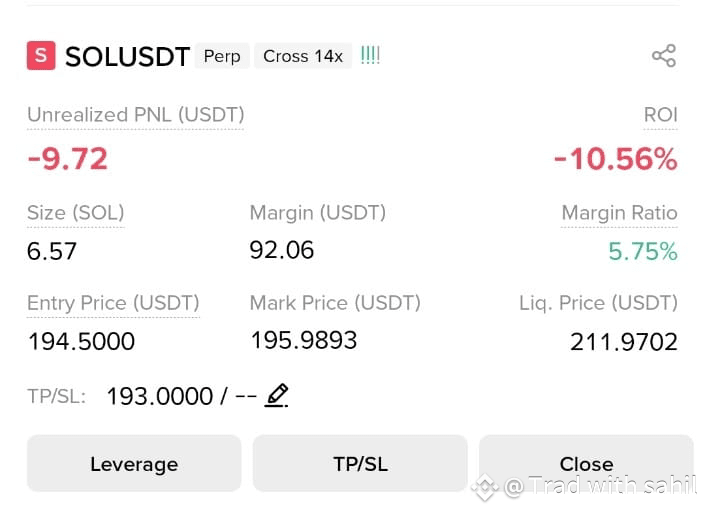
Task: Open SOLUSDT symbol title
Action: (x=128, y=57)
